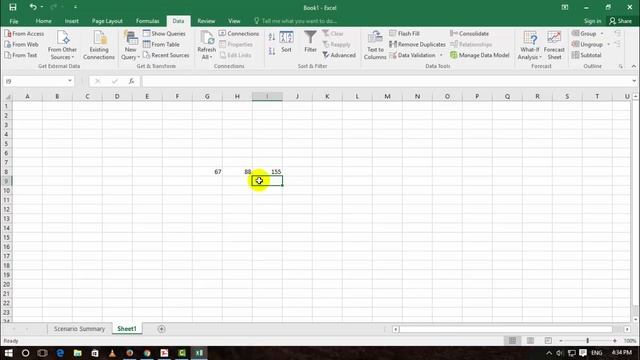Select cell containing 155
The height and width of the screenshot is (360, 640).
point(267,172)
